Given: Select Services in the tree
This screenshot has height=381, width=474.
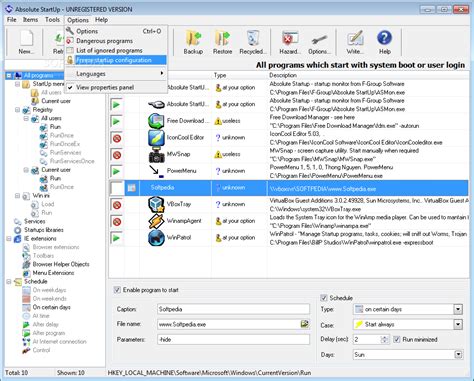Looking at the screenshot, I should [x=34, y=221].
